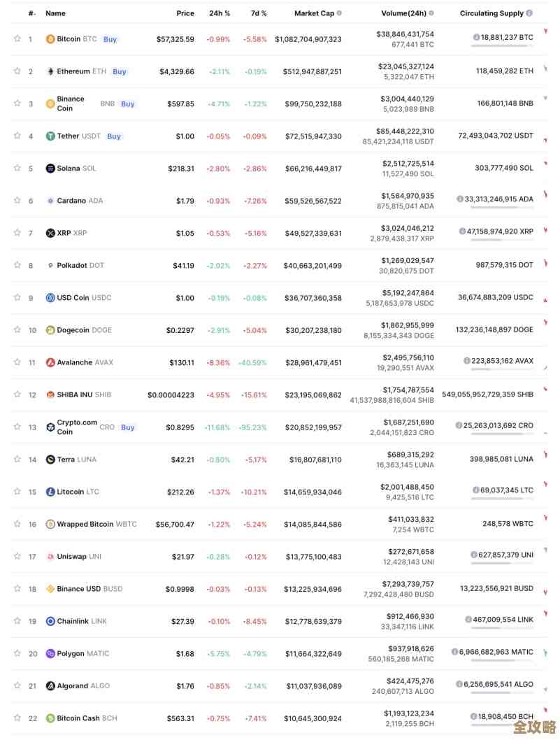
Task: Click the Ethereum logo icon
Action: 50,71
